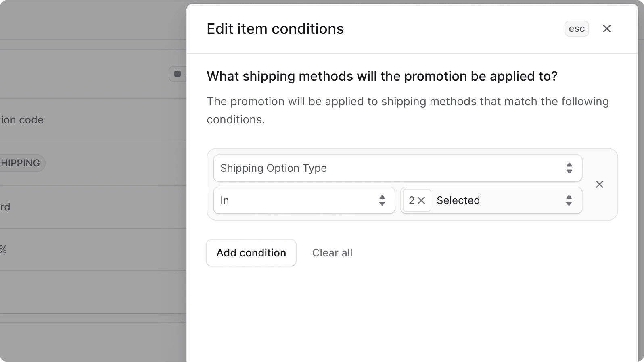
Task: Open the Shipping Option Type attribute dropdown
Action: 397,168
